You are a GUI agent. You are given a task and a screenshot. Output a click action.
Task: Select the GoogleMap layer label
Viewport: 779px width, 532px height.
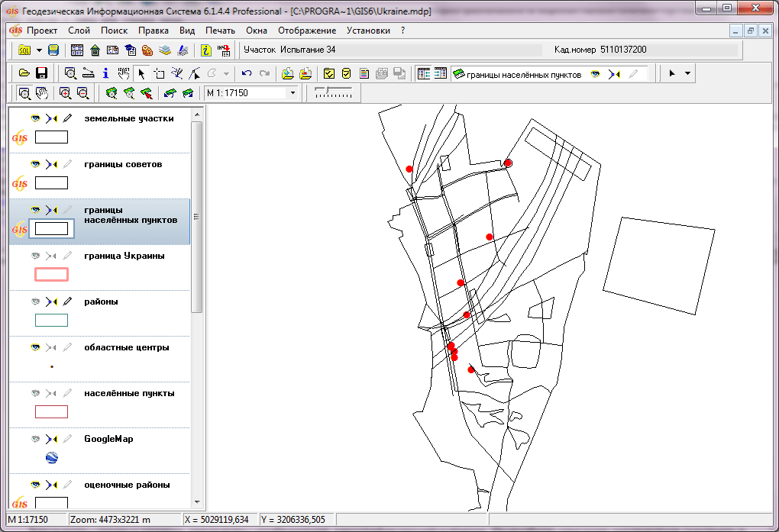pos(108,439)
